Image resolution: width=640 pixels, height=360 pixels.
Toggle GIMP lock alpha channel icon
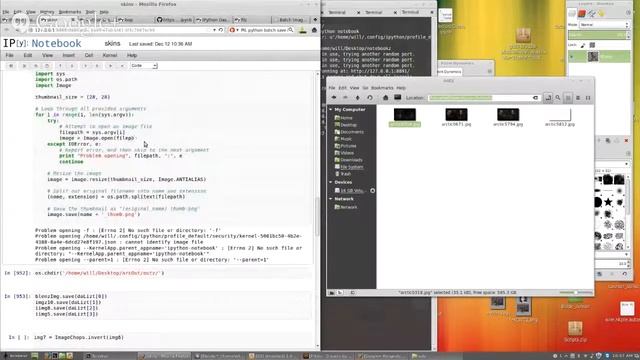coord(592,45)
